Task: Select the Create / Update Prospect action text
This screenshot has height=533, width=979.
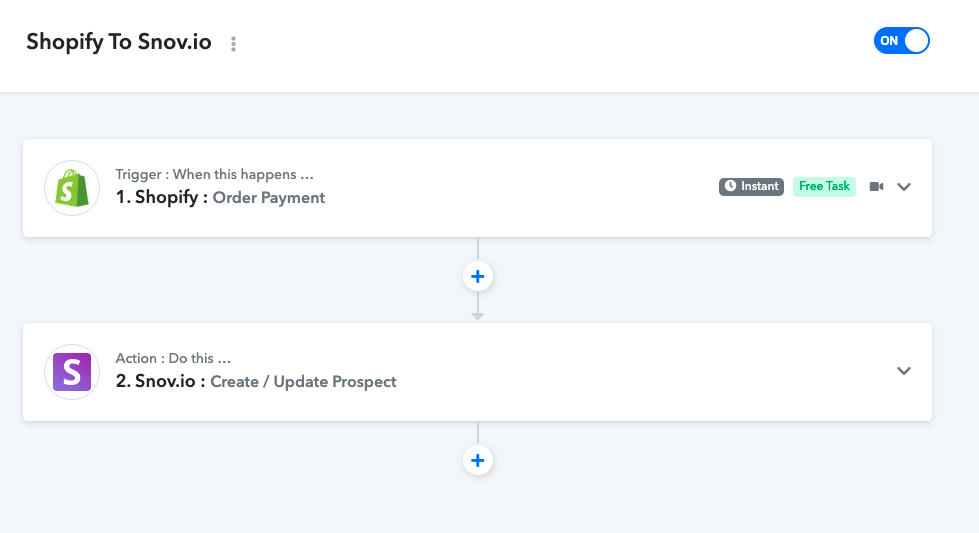Action: (x=303, y=382)
